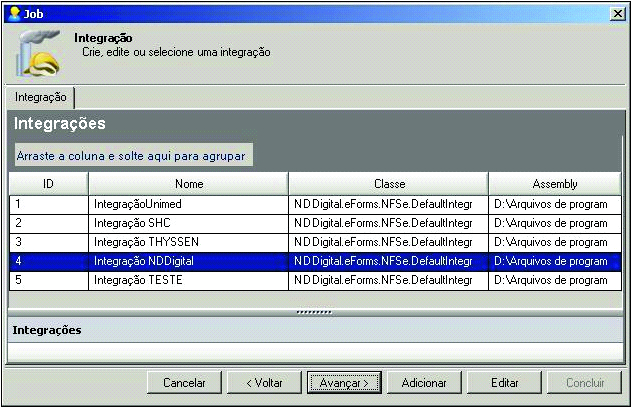631x407 pixels.
Task: Select the Integração TESTE row
Action: (188, 280)
